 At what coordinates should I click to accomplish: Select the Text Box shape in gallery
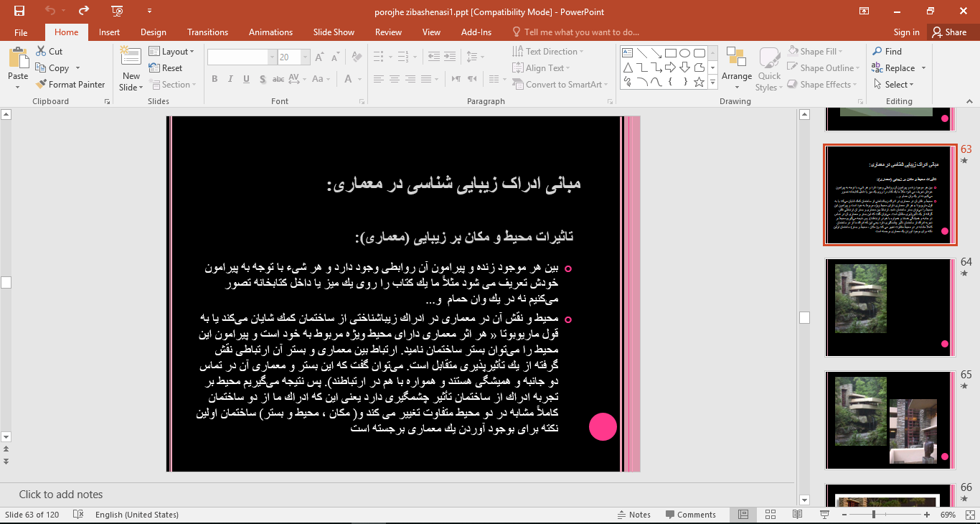pyautogui.click(x=627, y=53)
